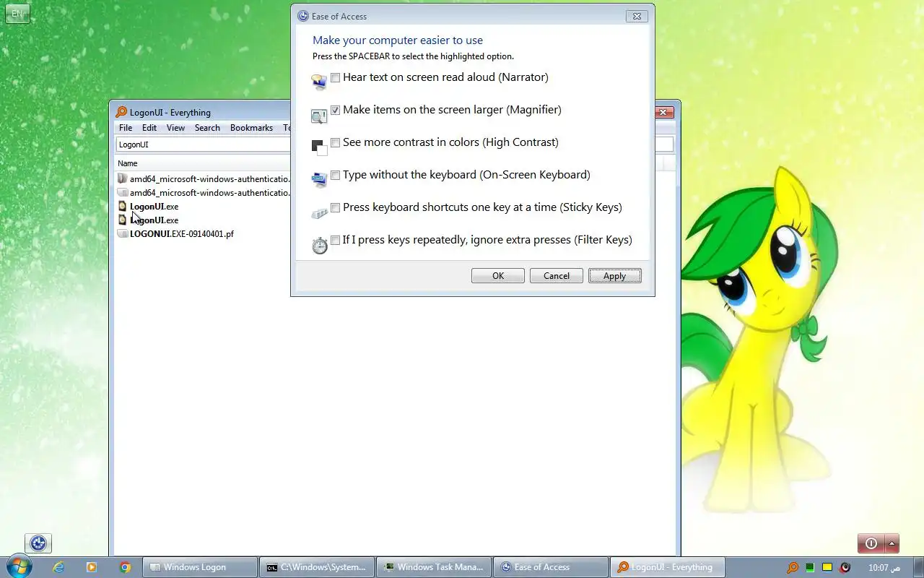This screenshot has height=578, width=924.
Task: Switch to the LogonUI - Everything taskbar button
Action: pos(668,567)
